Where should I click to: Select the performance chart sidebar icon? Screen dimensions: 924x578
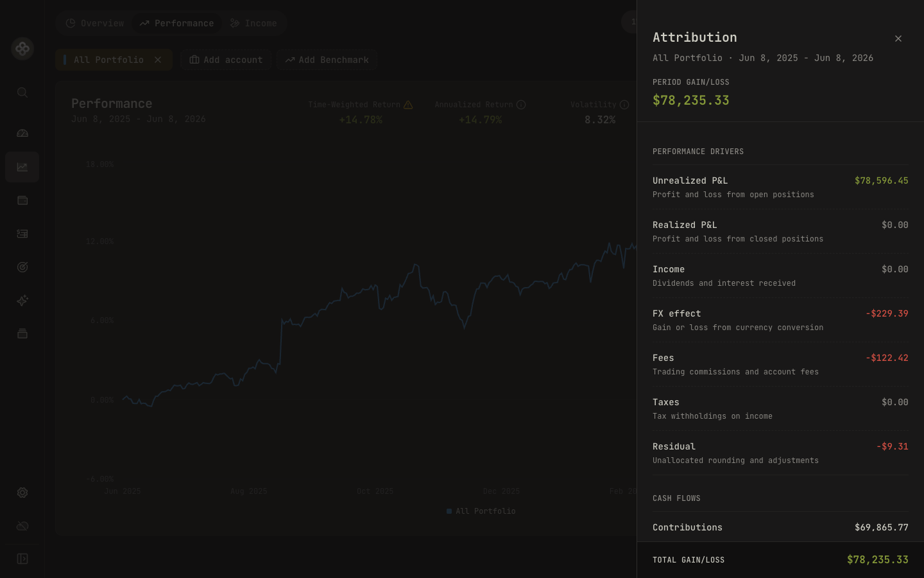[22, 167]
